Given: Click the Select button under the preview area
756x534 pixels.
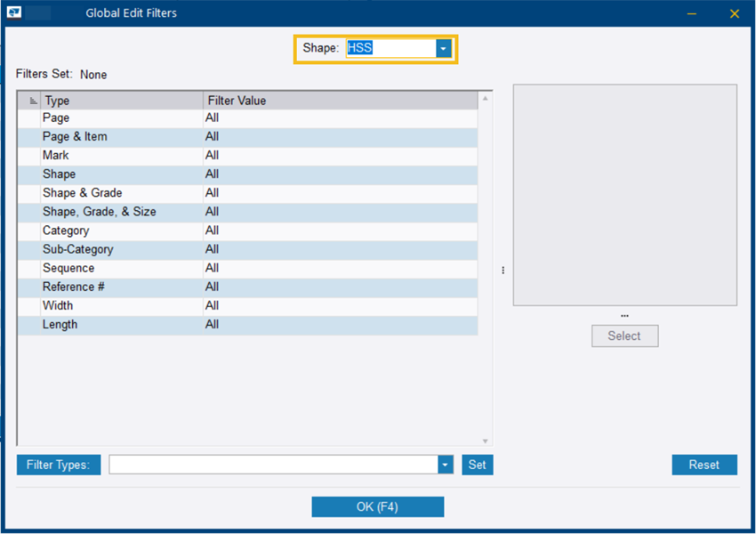Looking at the screenshot, I should [624, 336].
